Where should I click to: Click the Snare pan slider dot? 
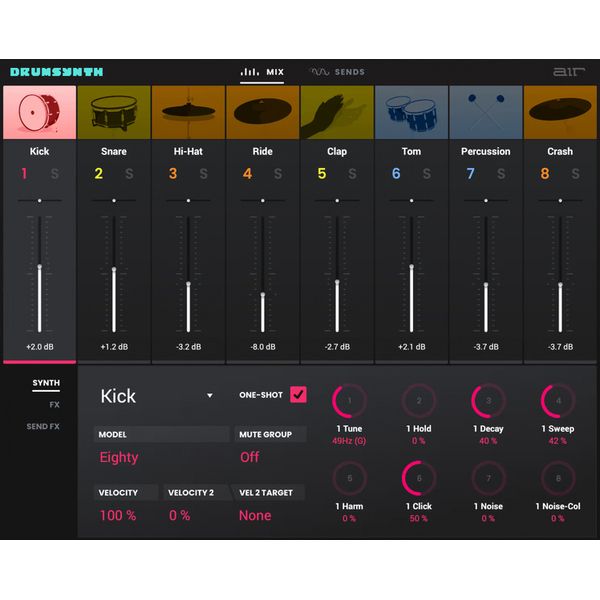pos(114,201)
